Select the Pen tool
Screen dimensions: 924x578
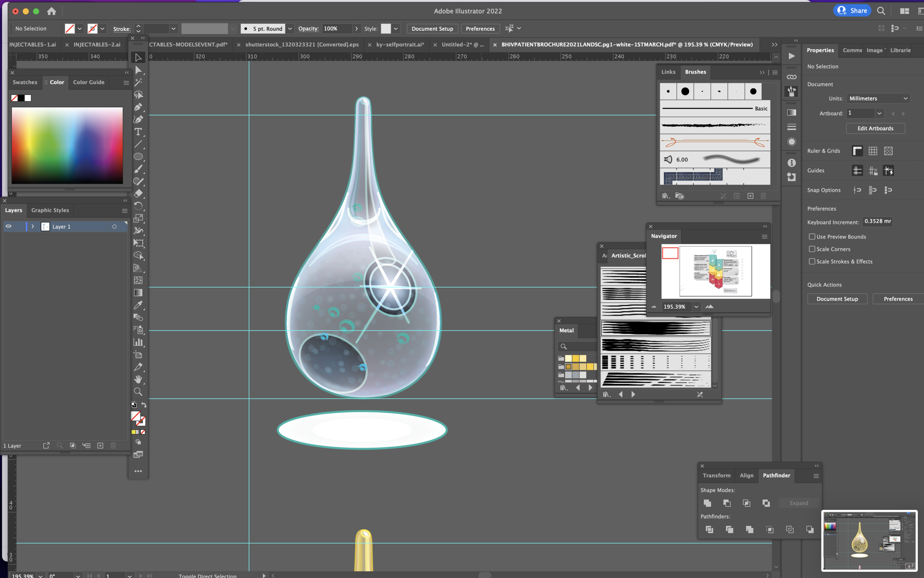pos(138,107)
